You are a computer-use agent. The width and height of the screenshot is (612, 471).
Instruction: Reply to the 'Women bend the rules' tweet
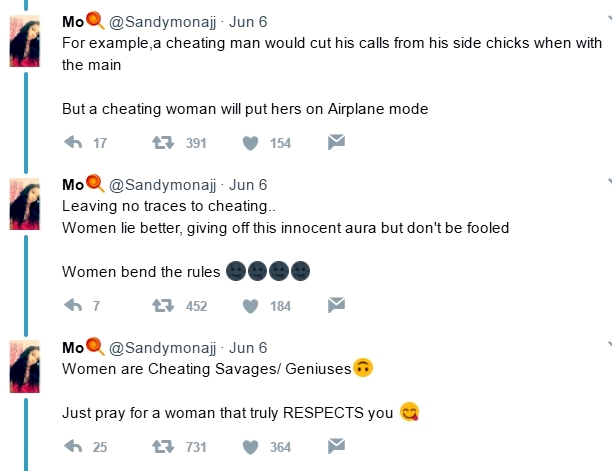73,305
